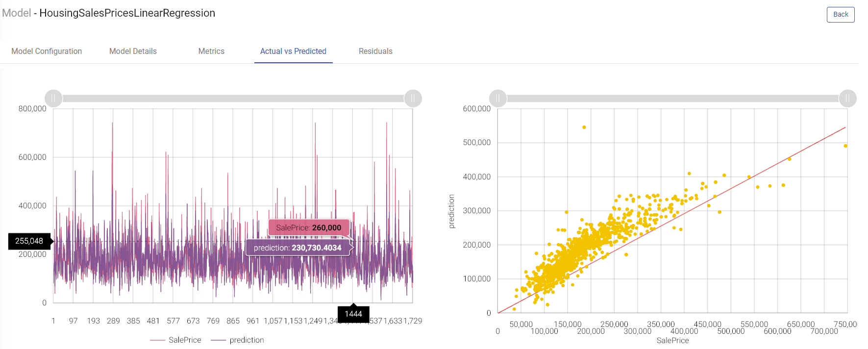Click the scatter plot's right zoom handle
This screenshot has height=349, width=868.
point(847,98)
